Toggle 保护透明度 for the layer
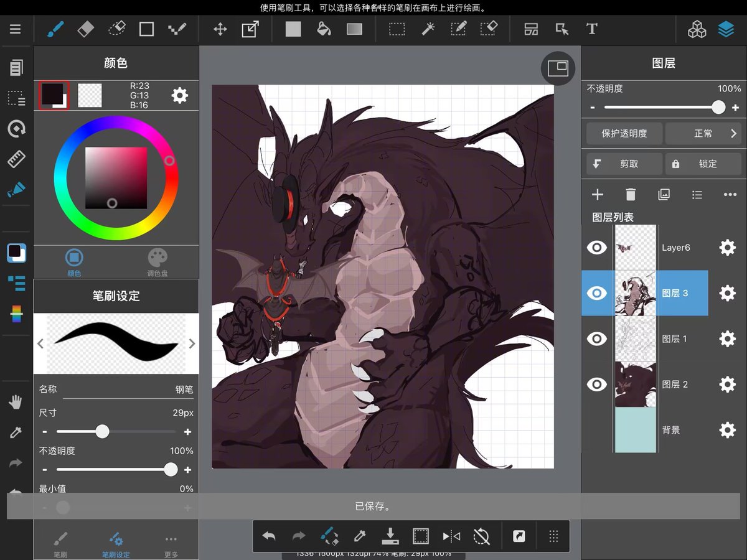This screenshot has width=747, height=560. 624,133
